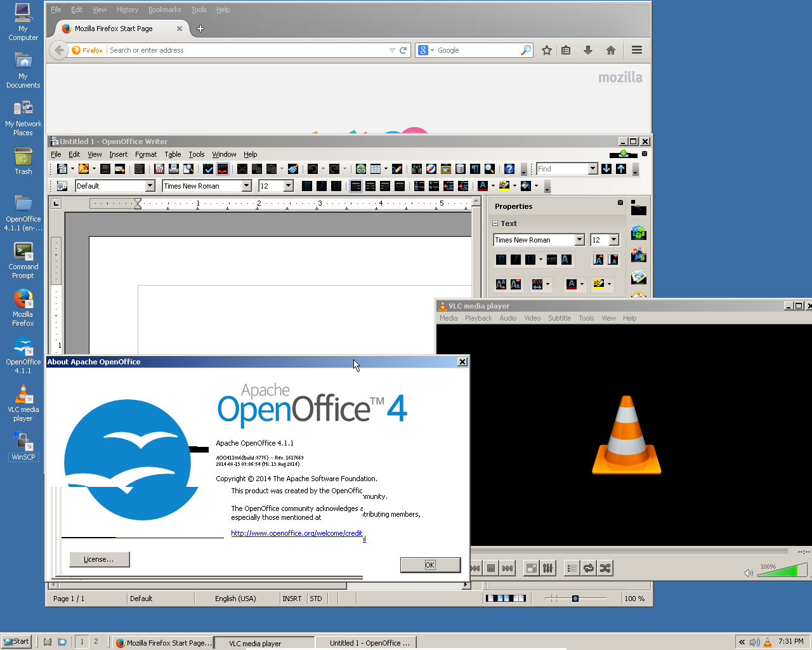The width and height of the screenshot is (812, 650).
Task: Open font size dropdown in Properties sidebar
Action: (x=614, y=240)
